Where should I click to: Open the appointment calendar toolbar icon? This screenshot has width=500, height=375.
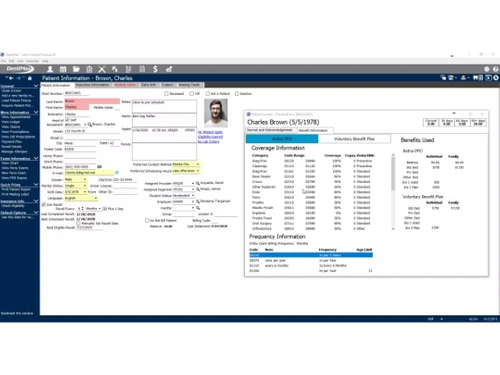coord(63,69)
